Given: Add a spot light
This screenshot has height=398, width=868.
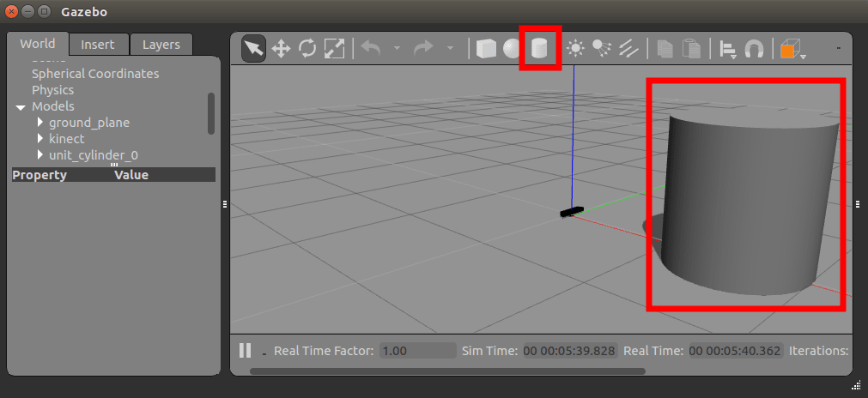Looking at the screenshot, I should click(x=601, y=49).
